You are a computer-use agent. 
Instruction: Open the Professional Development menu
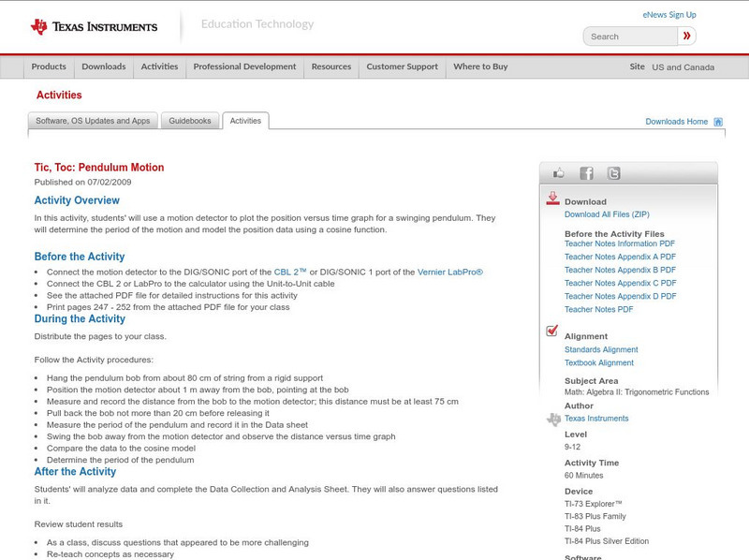(244, 66)
